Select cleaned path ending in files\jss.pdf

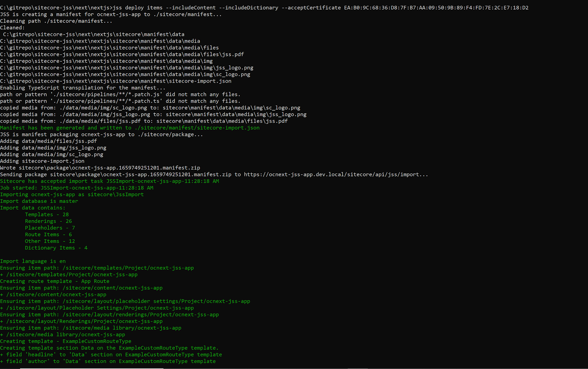click(x=122, y=54)
